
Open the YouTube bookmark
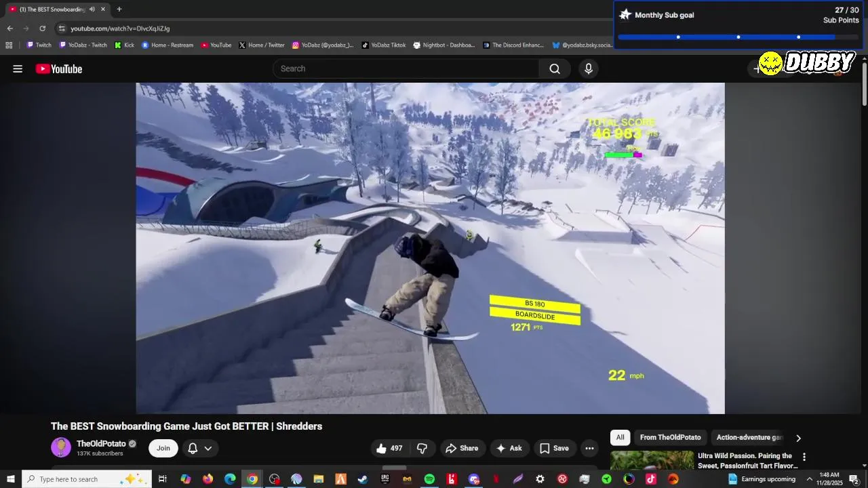(216, 45)
